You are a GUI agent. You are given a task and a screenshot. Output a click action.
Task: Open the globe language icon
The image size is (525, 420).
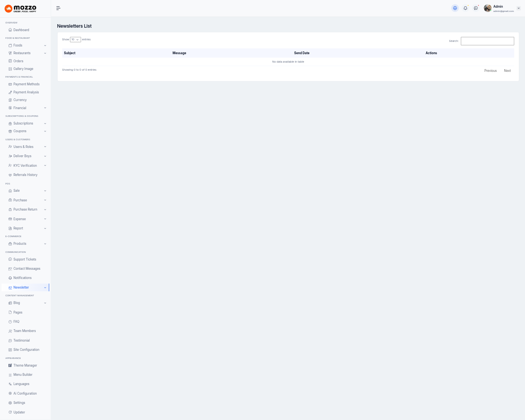click(x=455, y=8)
